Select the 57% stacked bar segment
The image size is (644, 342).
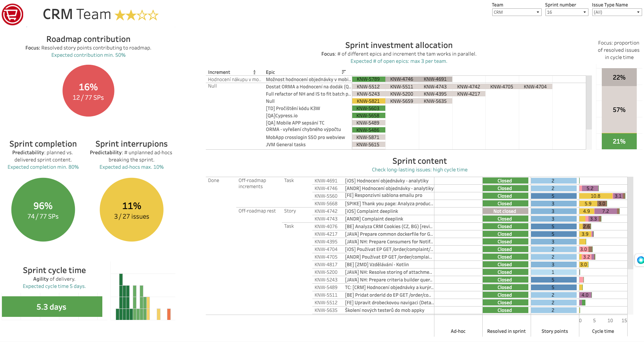pyautogui.click(x=619, y=110)
